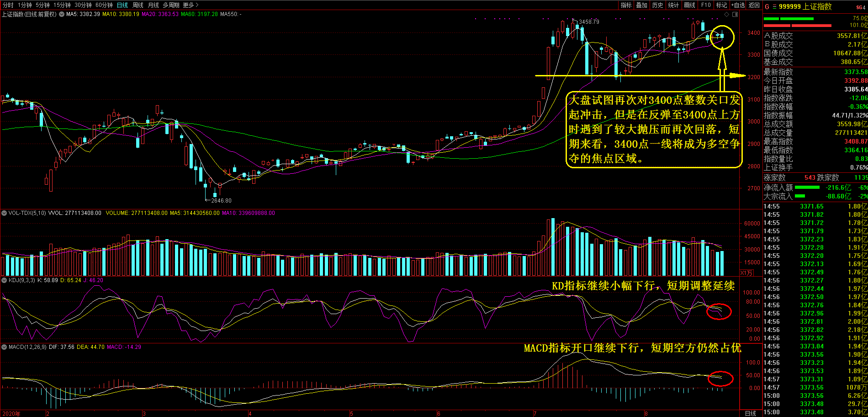
Task: Click the 标记 mark toolbar button
Action: (721, 5)
